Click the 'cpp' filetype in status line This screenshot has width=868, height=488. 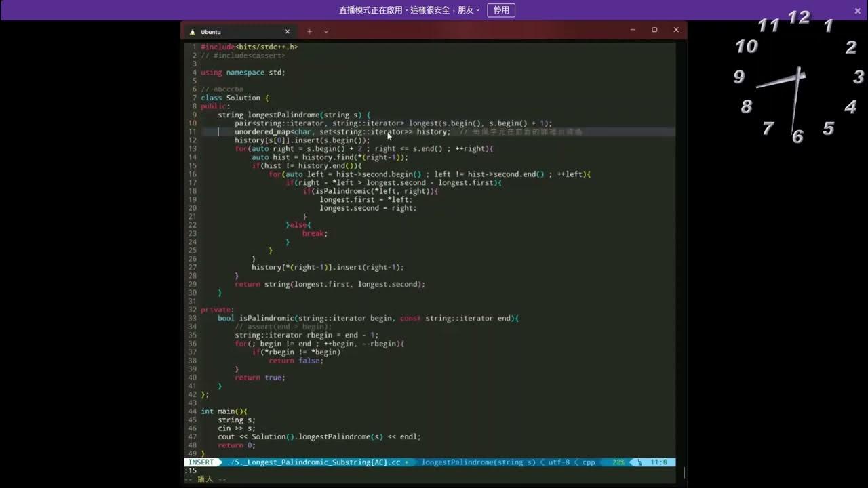tap(589, 462)
